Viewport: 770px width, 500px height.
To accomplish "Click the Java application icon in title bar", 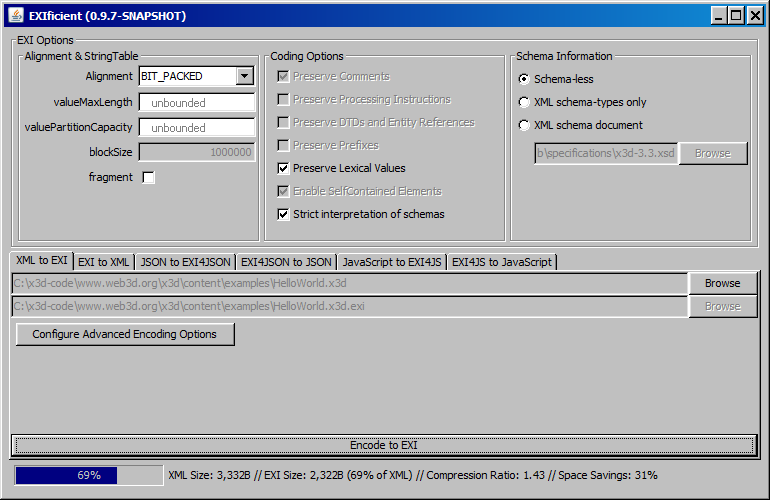I will pos(16,15).
